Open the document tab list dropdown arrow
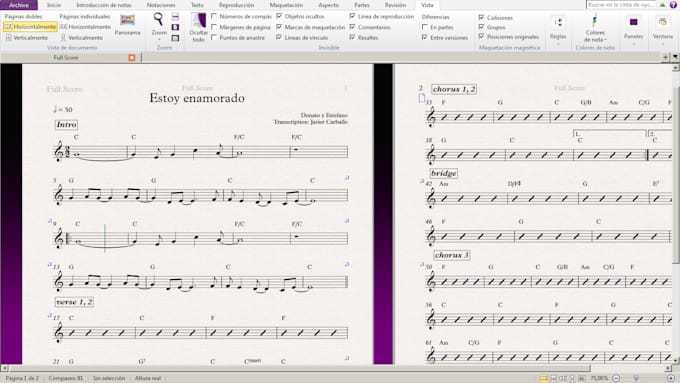The width and height of the screenshot is (680, 383). click(675, 57)
